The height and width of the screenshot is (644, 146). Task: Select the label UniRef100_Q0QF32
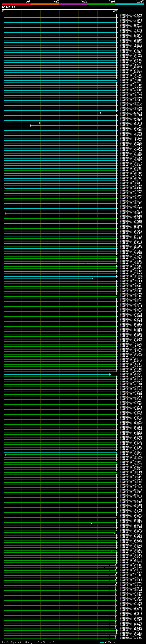point(131,533)
